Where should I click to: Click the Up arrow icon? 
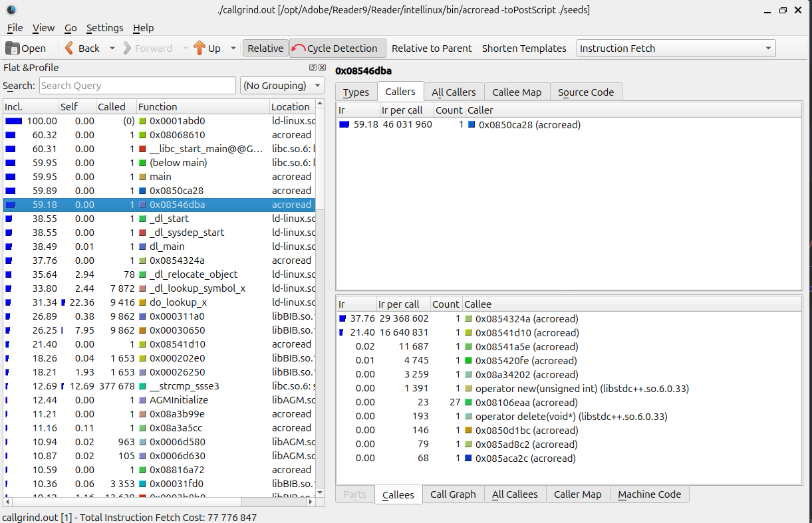(x=200, y=49)
